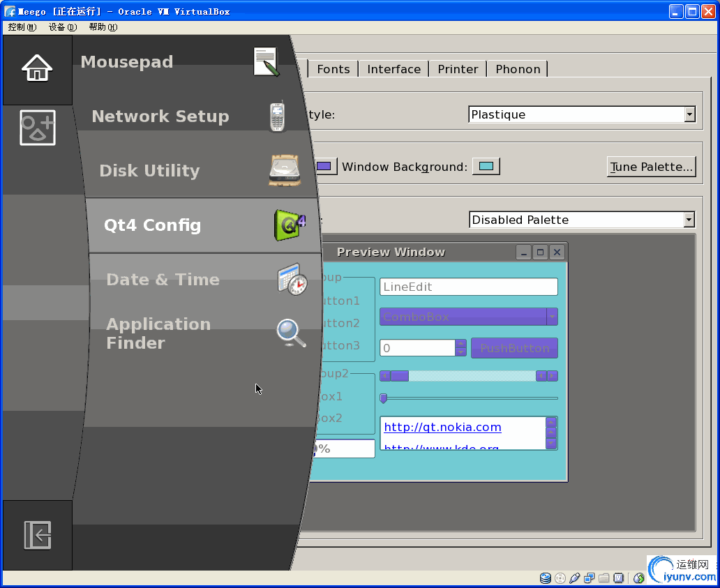Switch to the Printer tab

tap(458, 69)
